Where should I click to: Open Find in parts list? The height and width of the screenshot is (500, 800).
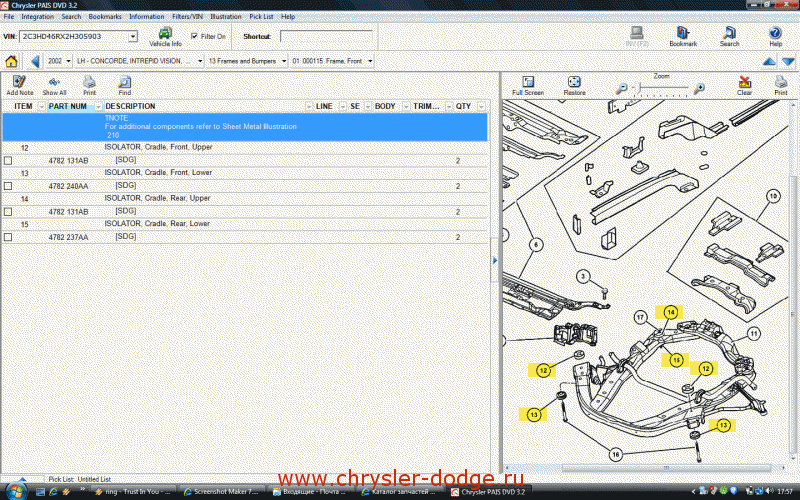[124, 85]
